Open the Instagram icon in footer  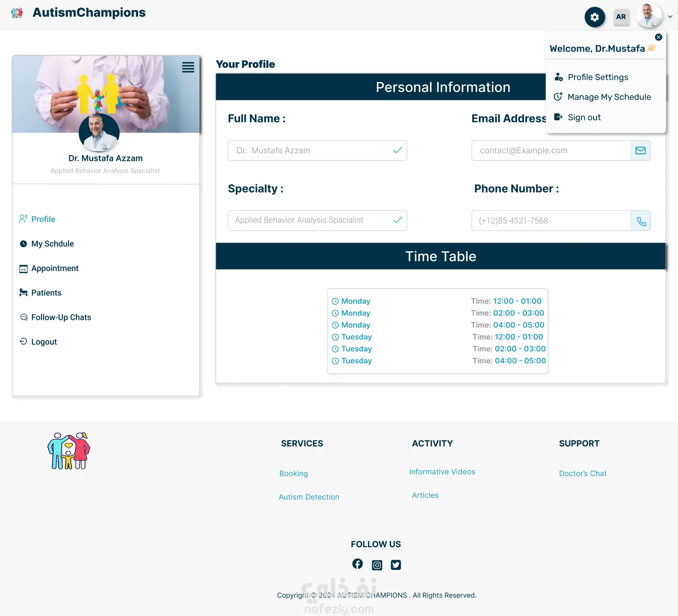377,565
